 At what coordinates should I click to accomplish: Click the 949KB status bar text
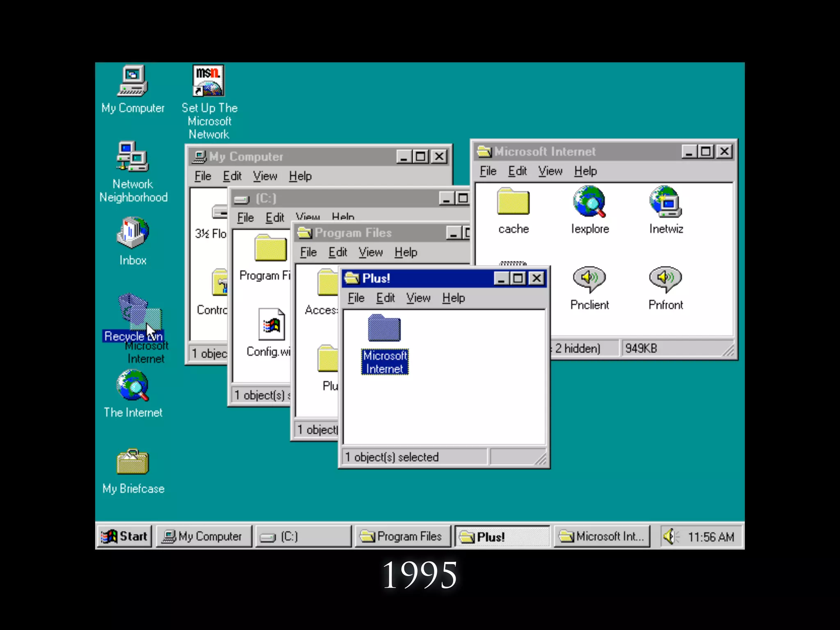(x=641, y=348)
